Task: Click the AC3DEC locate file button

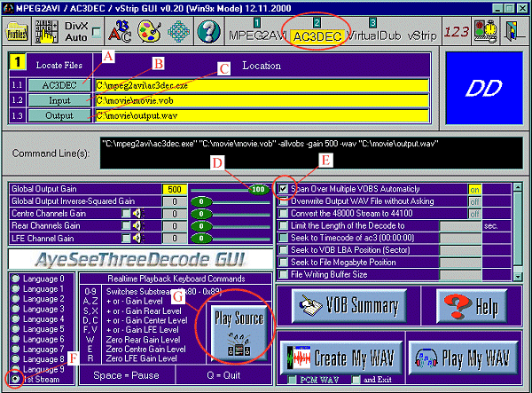Action: point(59,85)
